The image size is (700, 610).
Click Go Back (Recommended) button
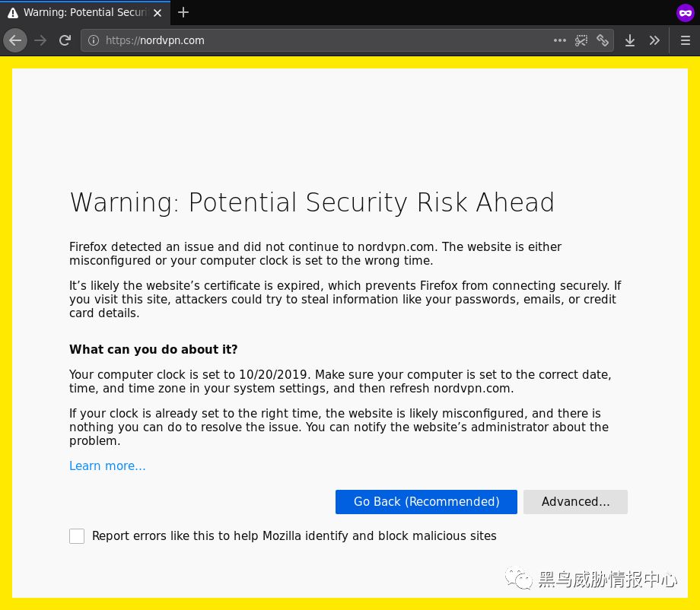coord(426,501)
